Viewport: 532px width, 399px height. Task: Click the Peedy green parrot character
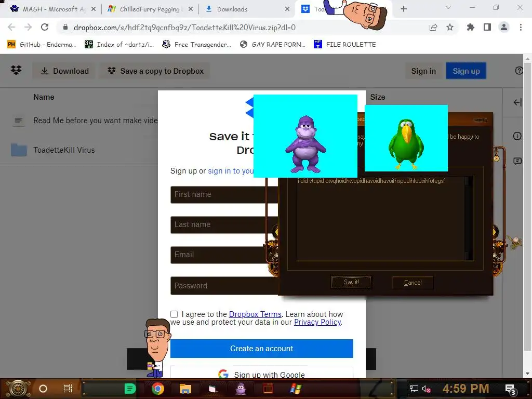click(x=406, y=144)
